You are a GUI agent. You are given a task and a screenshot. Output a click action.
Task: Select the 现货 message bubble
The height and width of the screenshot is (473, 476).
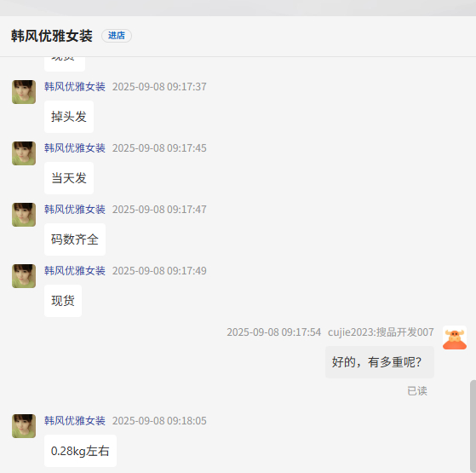(63, 301)
